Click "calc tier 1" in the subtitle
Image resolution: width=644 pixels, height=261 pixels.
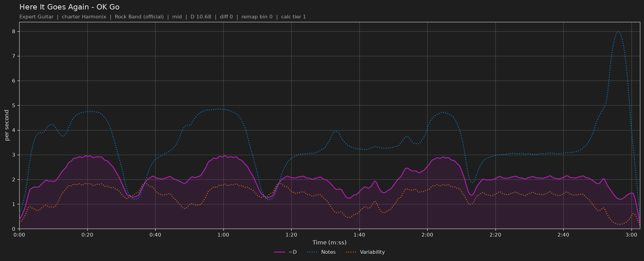pos(293,17)
